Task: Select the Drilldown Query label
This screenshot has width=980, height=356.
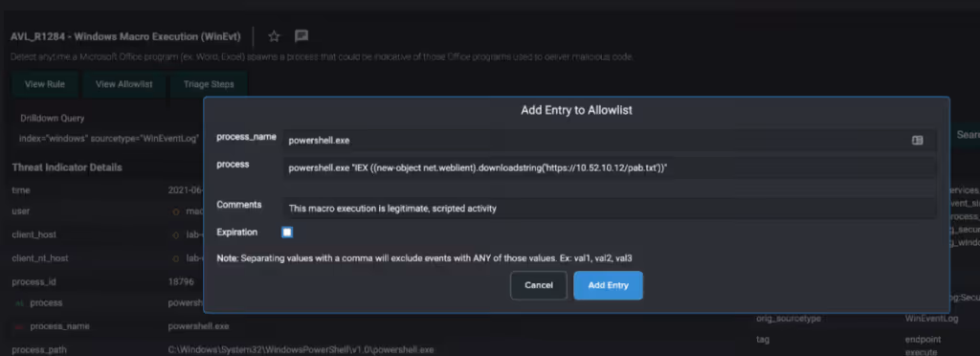Action: (52, 118)
